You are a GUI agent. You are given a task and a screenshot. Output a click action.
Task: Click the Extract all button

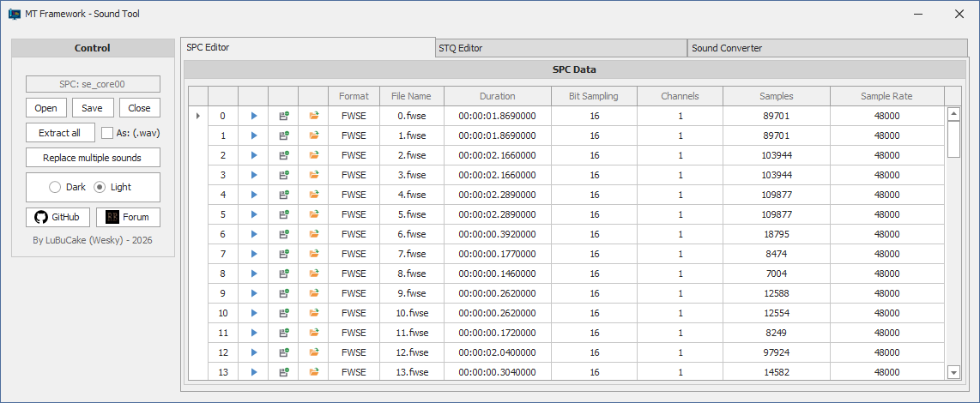61,132
